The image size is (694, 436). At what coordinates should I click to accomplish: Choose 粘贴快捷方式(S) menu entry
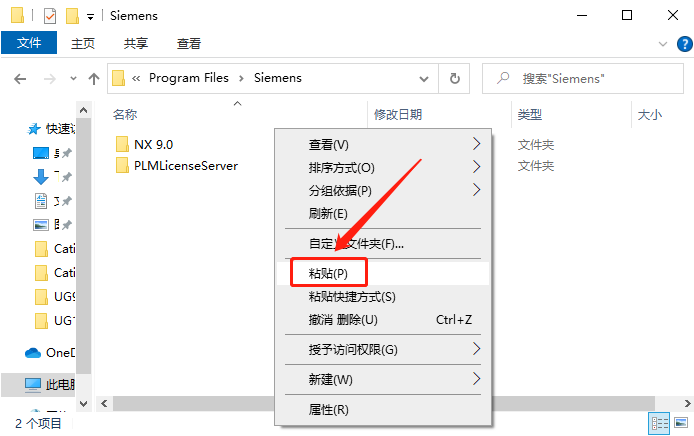pos(383,297)
